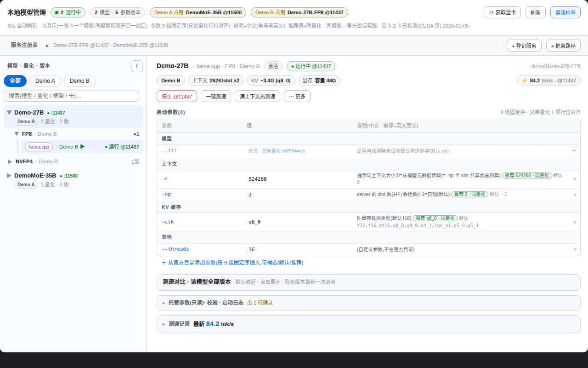Expand the 服务注册表 arrow
588x368 pixels.
[x=47, y=46]
